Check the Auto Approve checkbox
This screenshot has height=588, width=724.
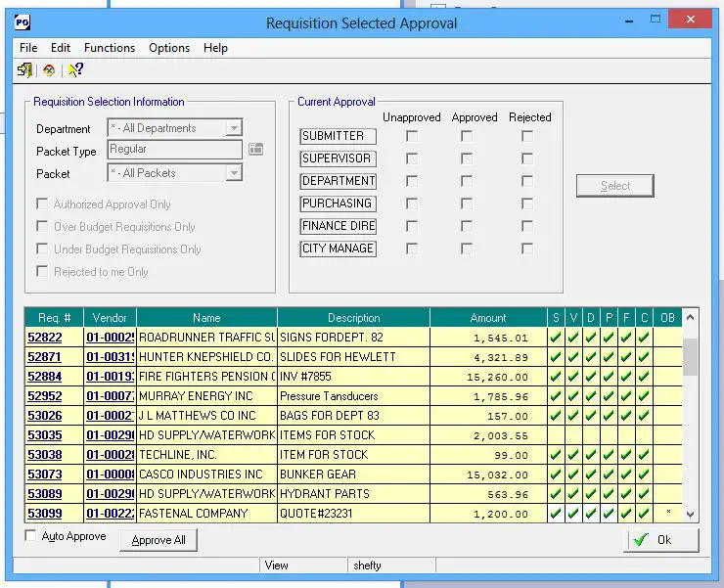click(30, 535)
